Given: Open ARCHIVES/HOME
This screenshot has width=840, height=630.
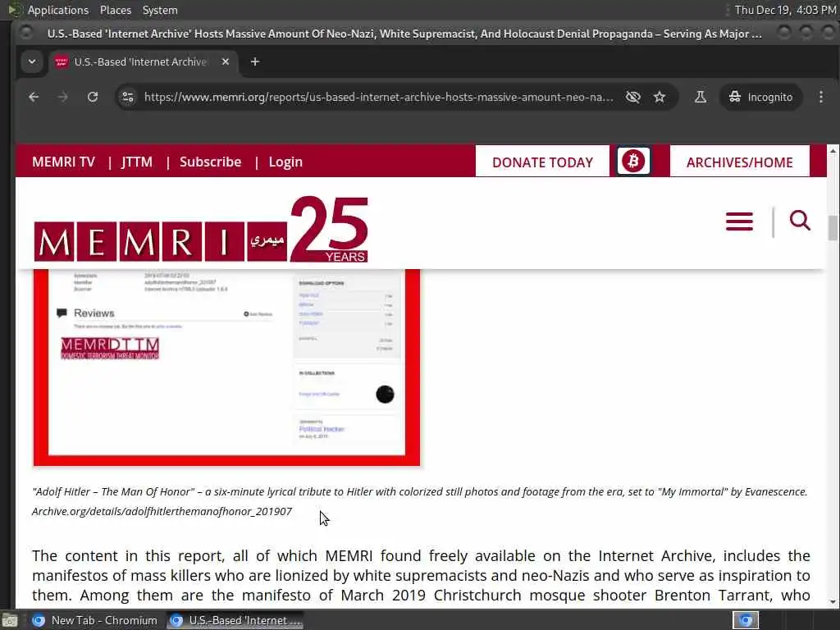Looking at the screenshot, I should [739, 162].
